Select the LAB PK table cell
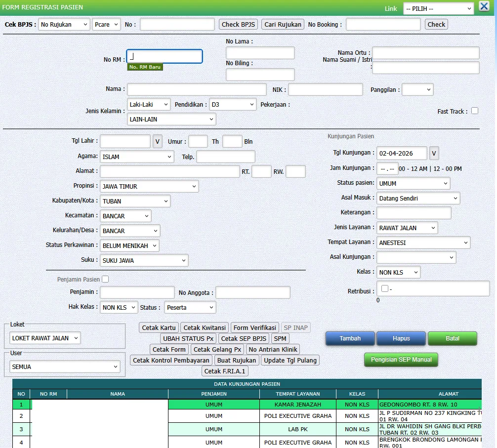 tap(297, 429)
